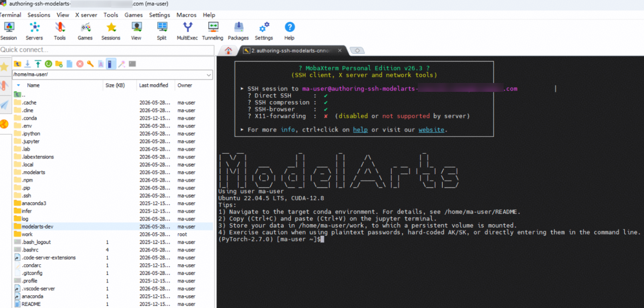
Task: Select the .vscode-server link row
Action: (113, 289)
